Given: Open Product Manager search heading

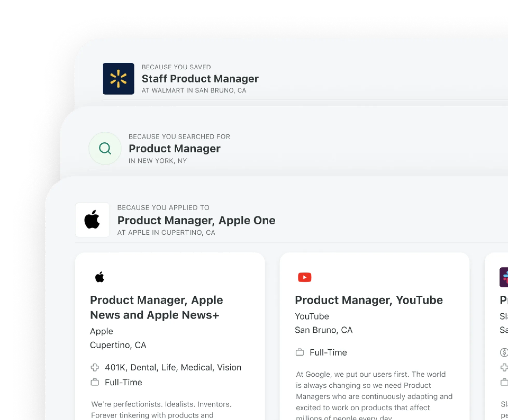Looking at the screenshot, I should [x=174, y=149].
